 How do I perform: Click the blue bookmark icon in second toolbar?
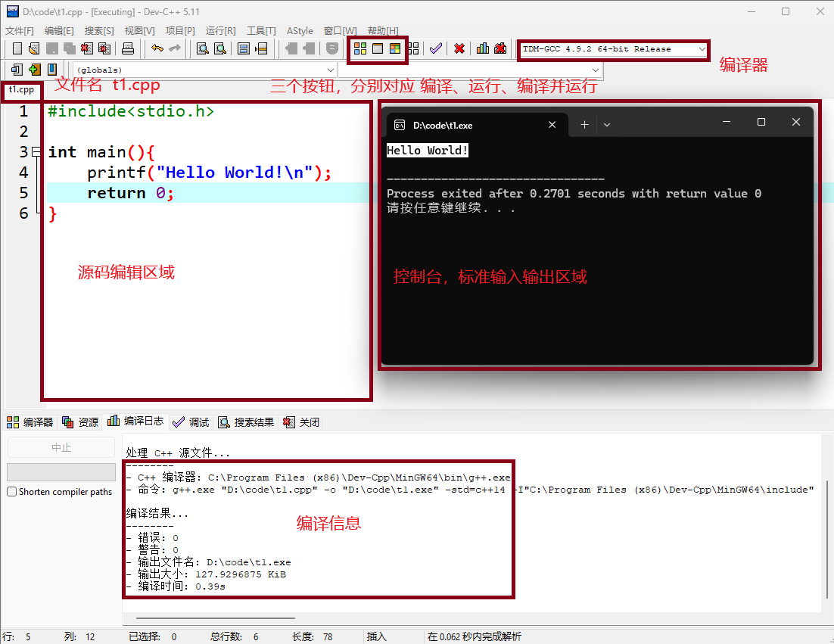pos(52,69)
